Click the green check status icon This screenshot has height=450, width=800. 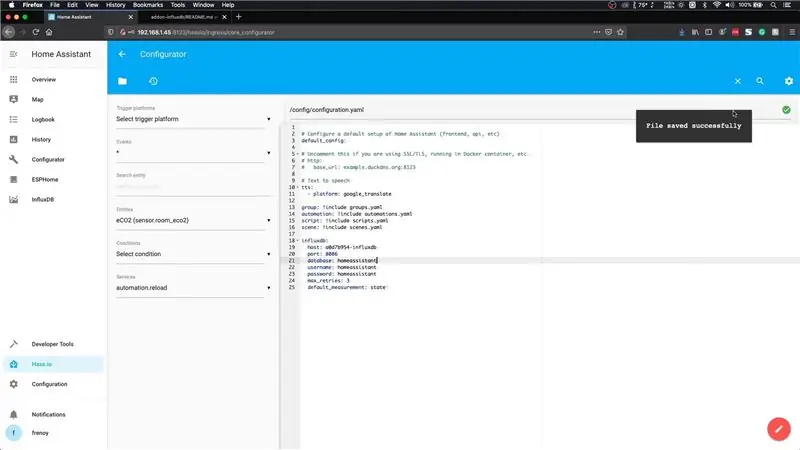pos(786,110)
